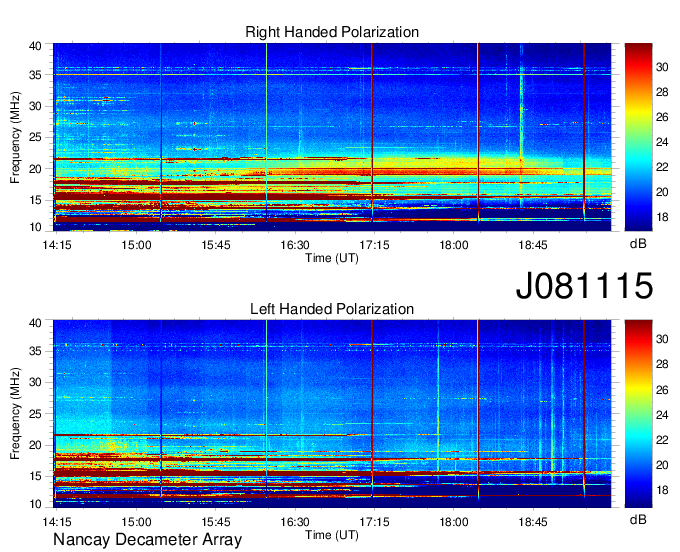The image size is (680, 552).
Task: Click the 25 MHz tick of Right Handed plot
Action: click(35, 137)
